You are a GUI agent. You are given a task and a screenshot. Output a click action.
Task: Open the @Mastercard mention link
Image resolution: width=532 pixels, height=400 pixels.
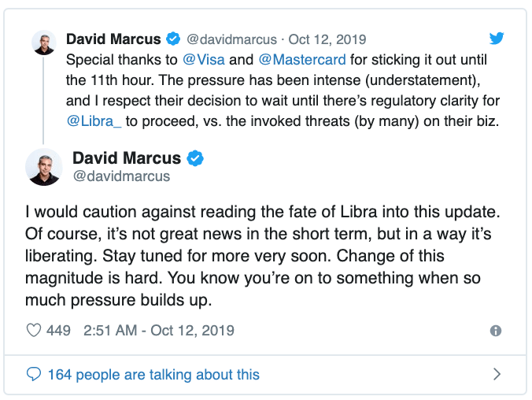(x=302, y=60)
